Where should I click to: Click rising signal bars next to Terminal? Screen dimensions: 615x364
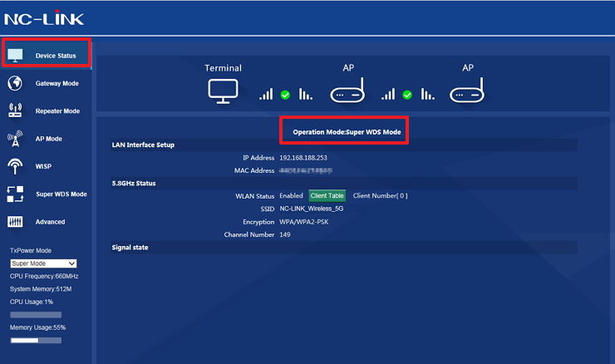click(266, 94)
